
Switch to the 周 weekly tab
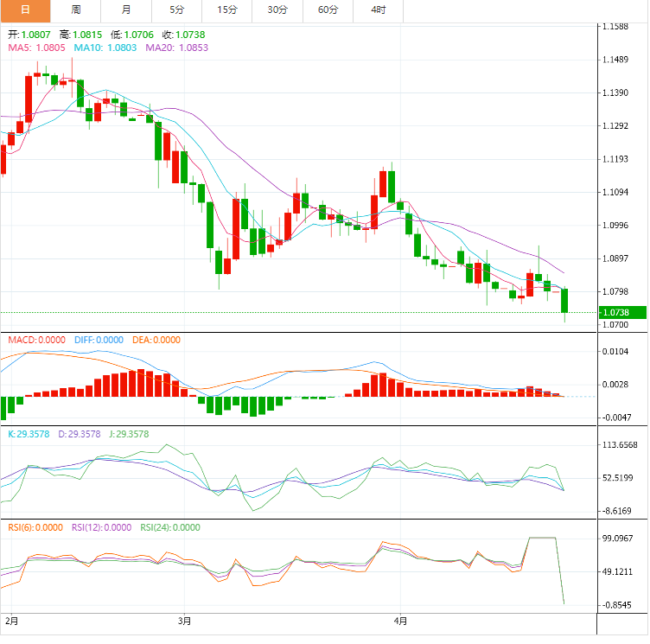(76, 10)
